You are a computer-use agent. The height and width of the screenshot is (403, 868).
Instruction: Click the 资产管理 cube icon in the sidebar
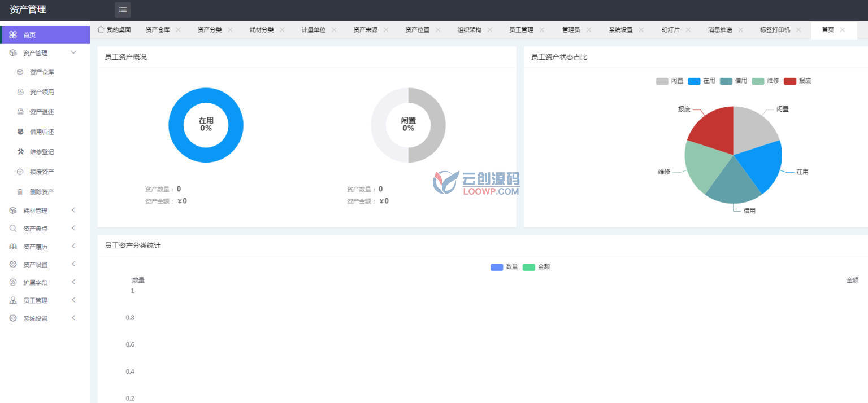point(13,53)
